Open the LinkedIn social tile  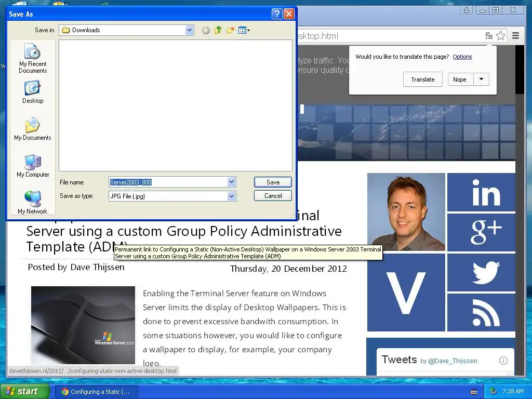point(481,192)
